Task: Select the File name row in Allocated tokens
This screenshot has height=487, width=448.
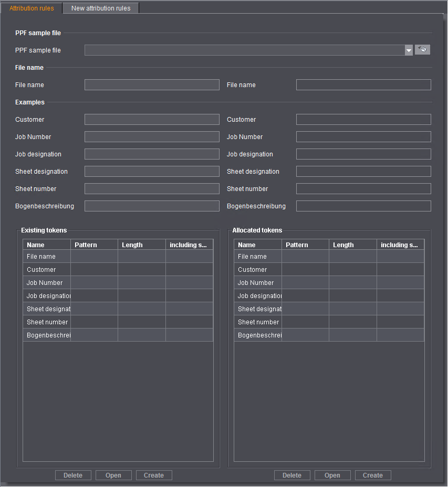Action: point(257,256)
